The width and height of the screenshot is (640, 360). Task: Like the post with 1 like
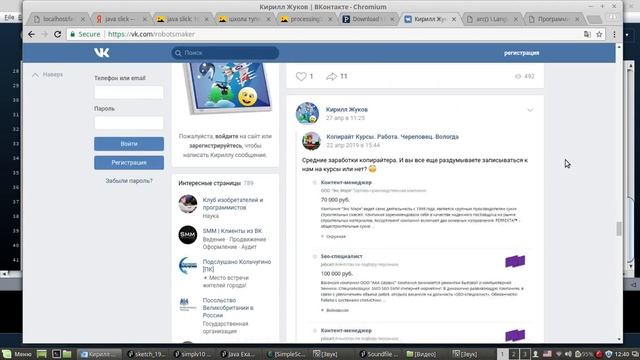tap(301, 76)
